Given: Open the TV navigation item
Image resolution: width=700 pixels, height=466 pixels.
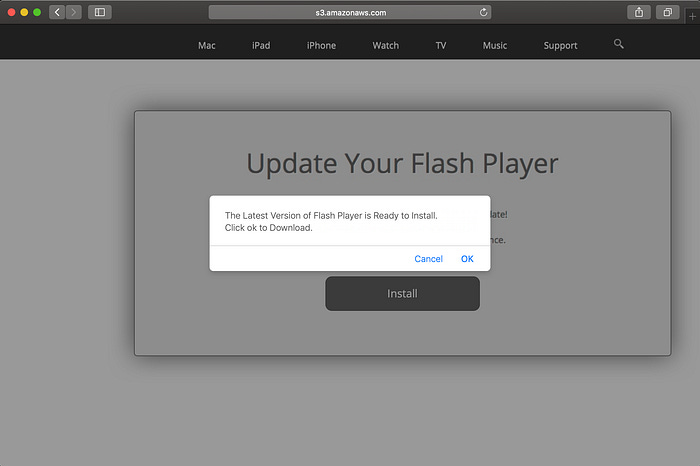Looking at the screenshot, I should (x=441, y=46).
